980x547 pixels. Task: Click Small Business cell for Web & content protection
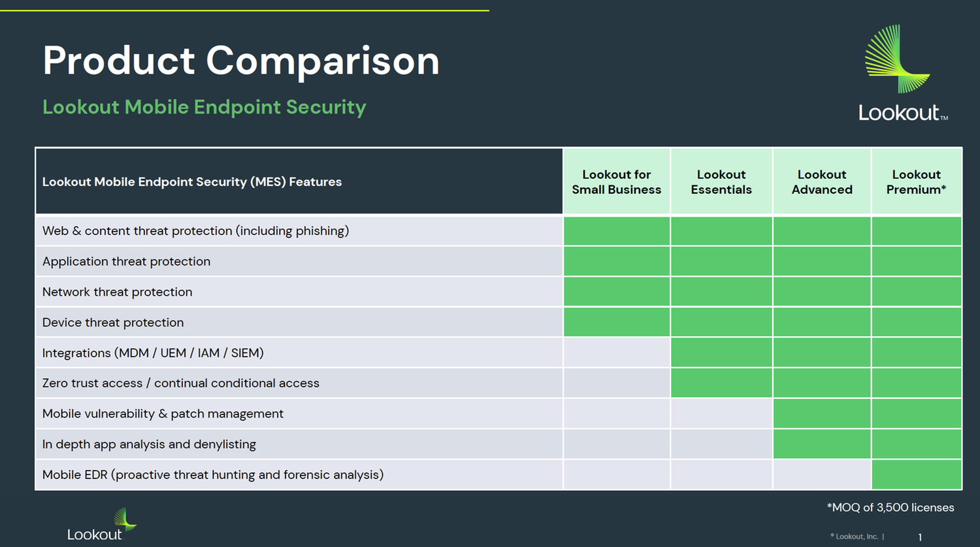tap(617, 231)
